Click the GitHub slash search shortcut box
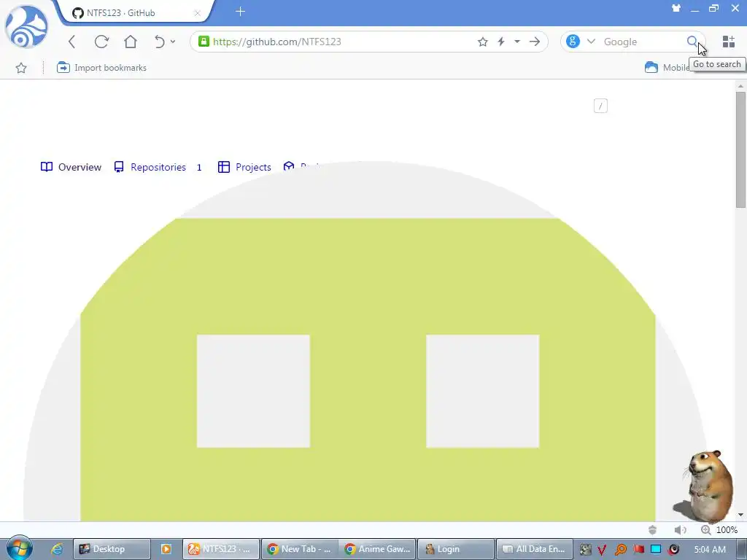This screenshot has width=747, height=560. pyautogui.click(x=600, y=106)
